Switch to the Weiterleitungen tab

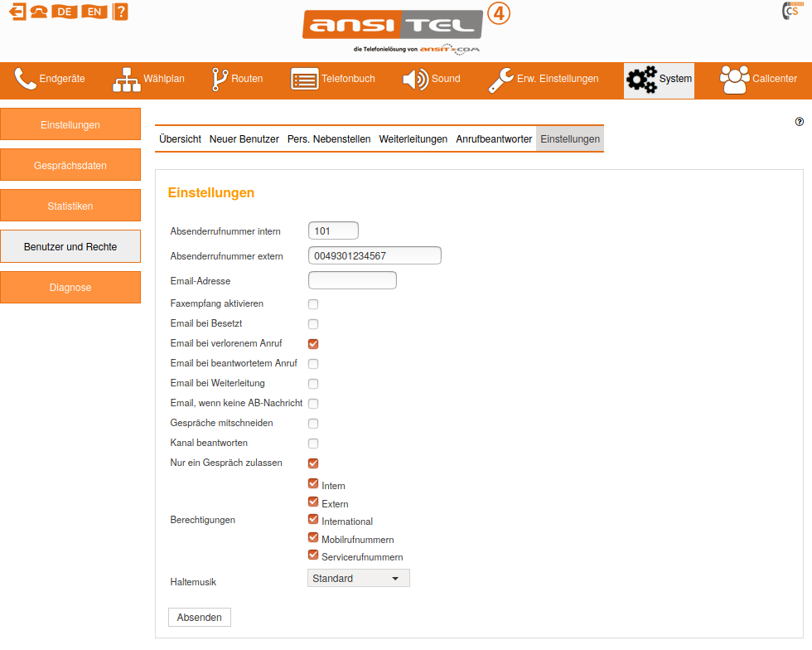point(413,139)
